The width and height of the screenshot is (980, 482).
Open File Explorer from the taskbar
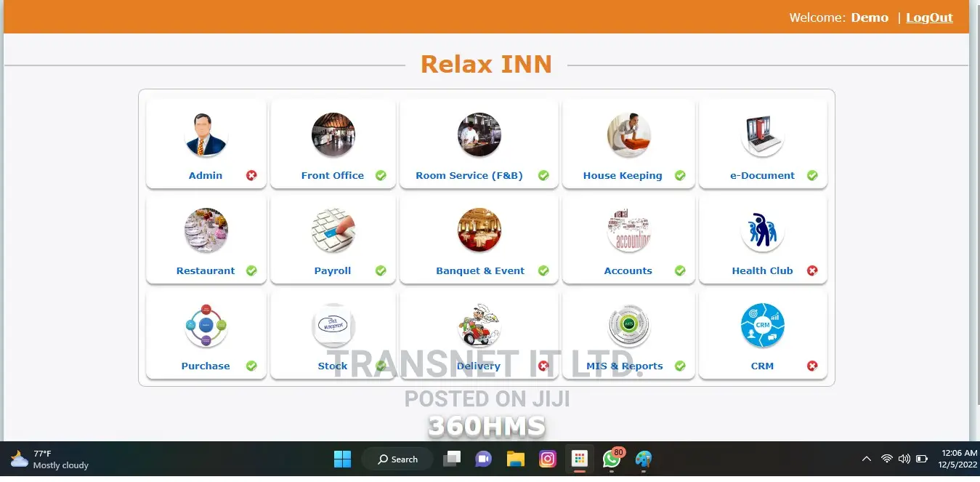[x=516, y=459]
